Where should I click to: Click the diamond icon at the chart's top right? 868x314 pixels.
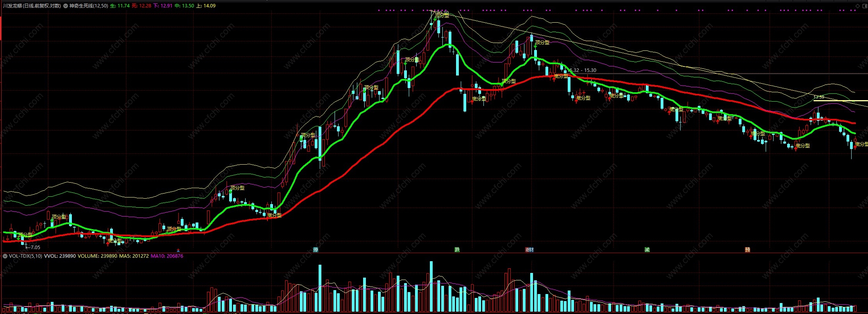coord(857,6)
